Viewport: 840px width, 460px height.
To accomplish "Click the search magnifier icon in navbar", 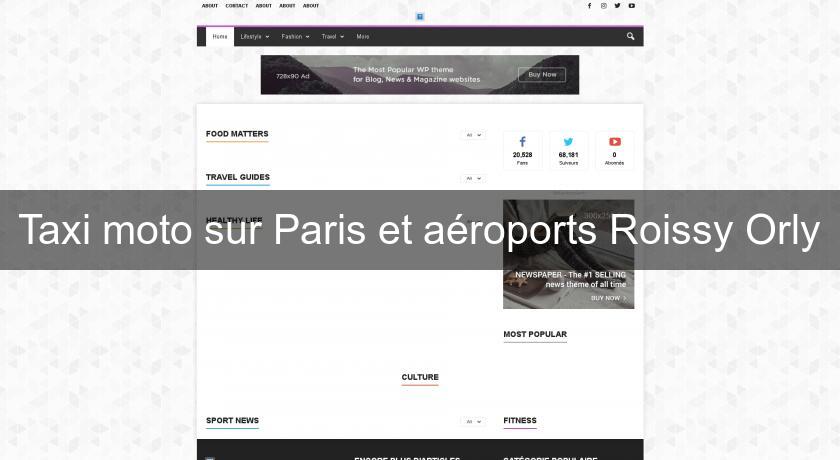I will [631, 36].
